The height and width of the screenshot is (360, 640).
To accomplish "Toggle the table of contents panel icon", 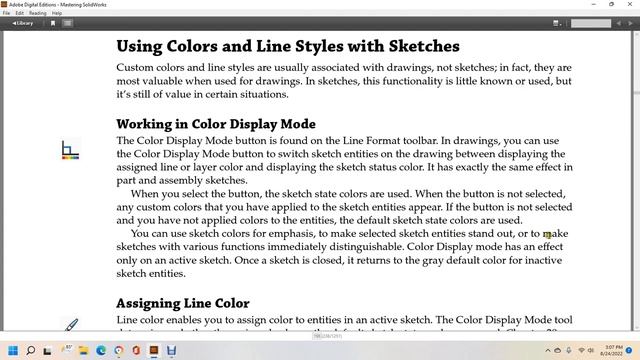I will 68,23.
